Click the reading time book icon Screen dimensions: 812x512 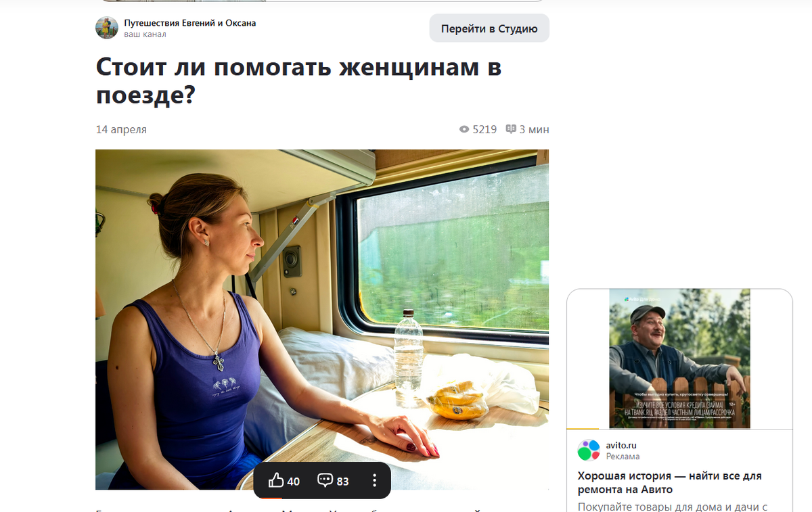pos(511,129)
